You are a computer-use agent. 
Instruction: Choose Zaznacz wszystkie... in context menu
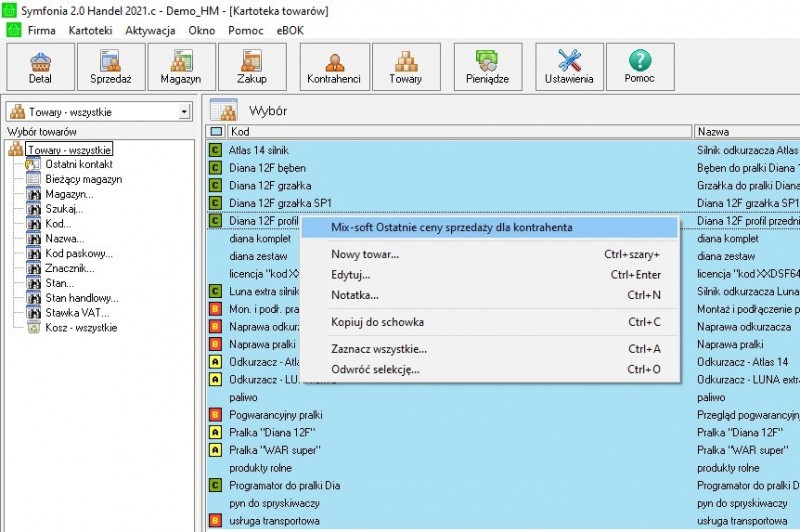490,349
